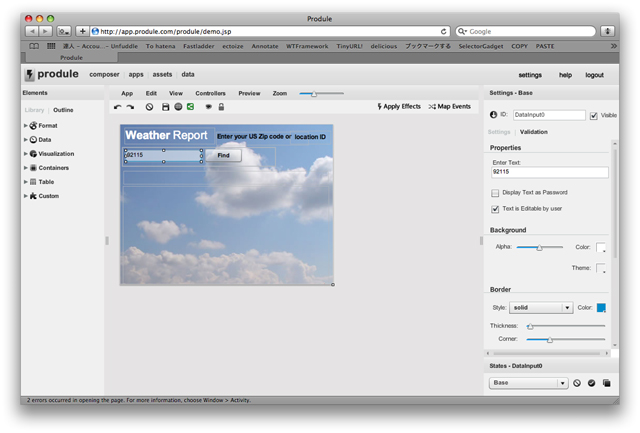Open the bookmarks book icon
640x433 pixels.
coord(34,46)
